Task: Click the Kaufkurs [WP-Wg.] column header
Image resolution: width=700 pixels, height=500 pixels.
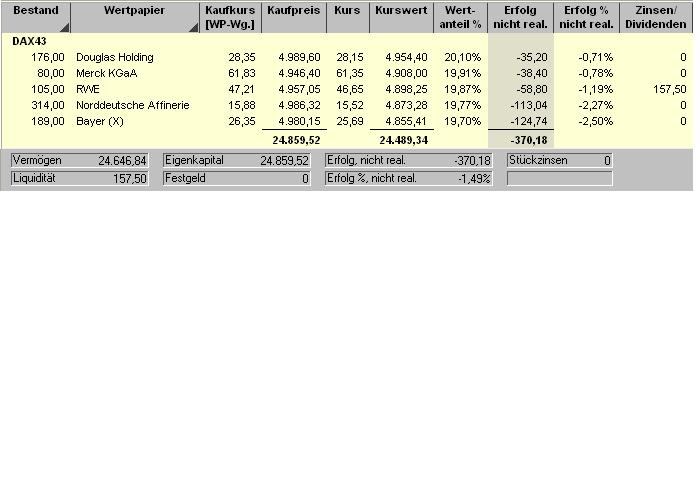Action: tap(230, 17)
